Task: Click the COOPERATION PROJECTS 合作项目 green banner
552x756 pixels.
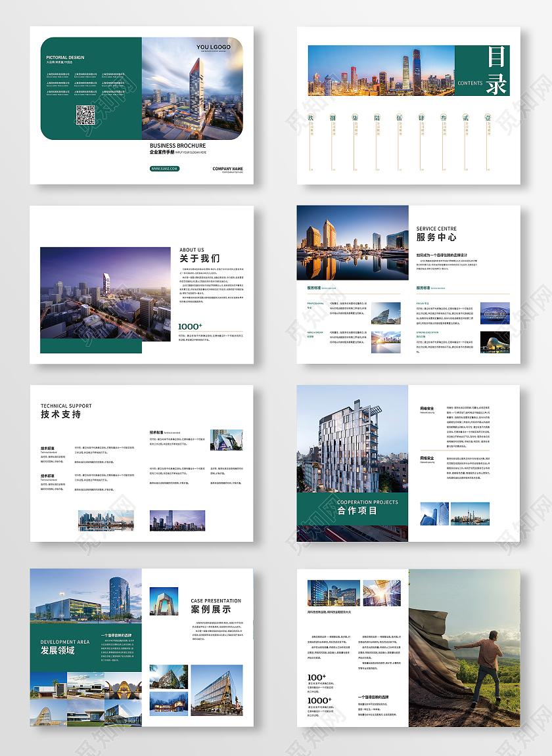Action: tap(352, 507)
